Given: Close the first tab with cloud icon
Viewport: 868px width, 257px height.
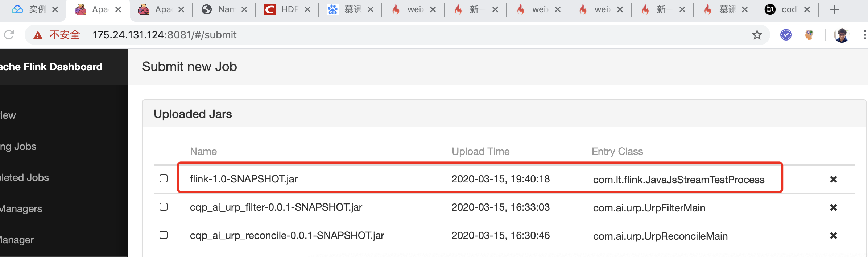Looking at the screenshot, I should pos(55,9).
